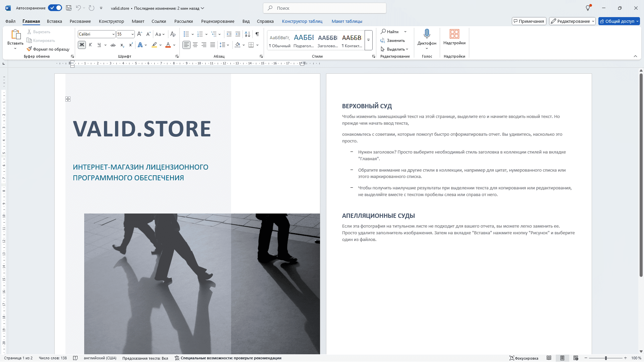Viewport: 644px width, 362px height.
Task: Click the lightbulb ideas icon
Action: tap(588, 8)
